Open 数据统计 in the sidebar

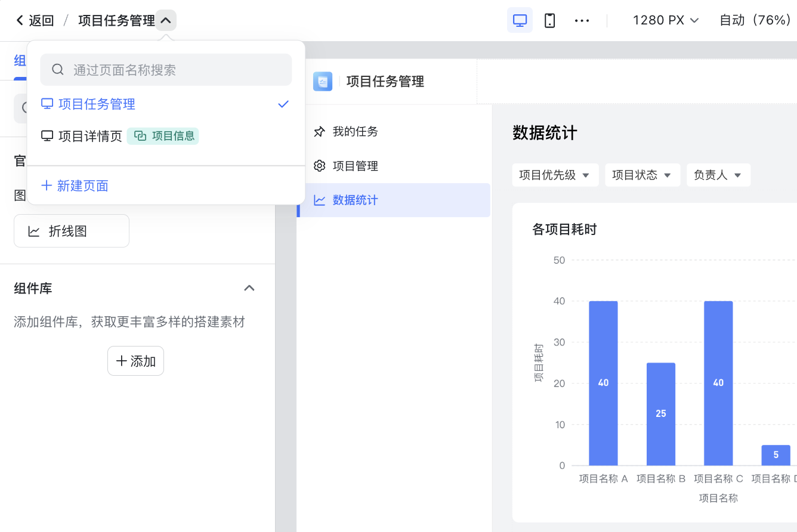[394, 200]
